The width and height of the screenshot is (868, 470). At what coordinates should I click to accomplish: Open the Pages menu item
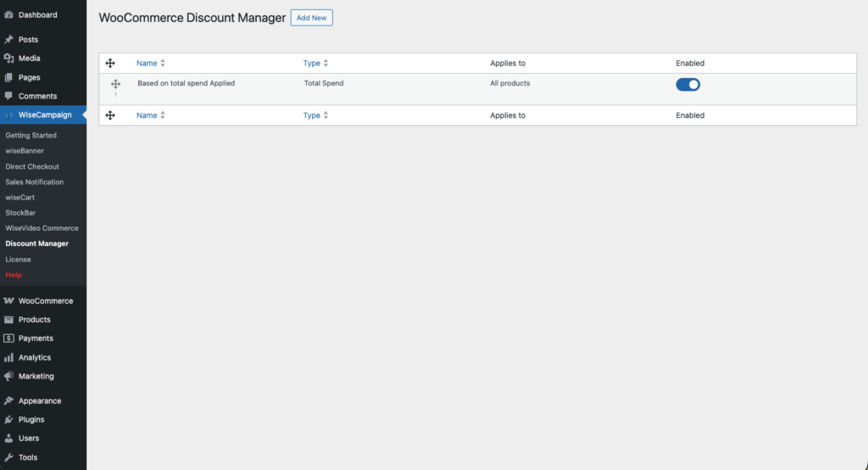(x=30, y=77)
